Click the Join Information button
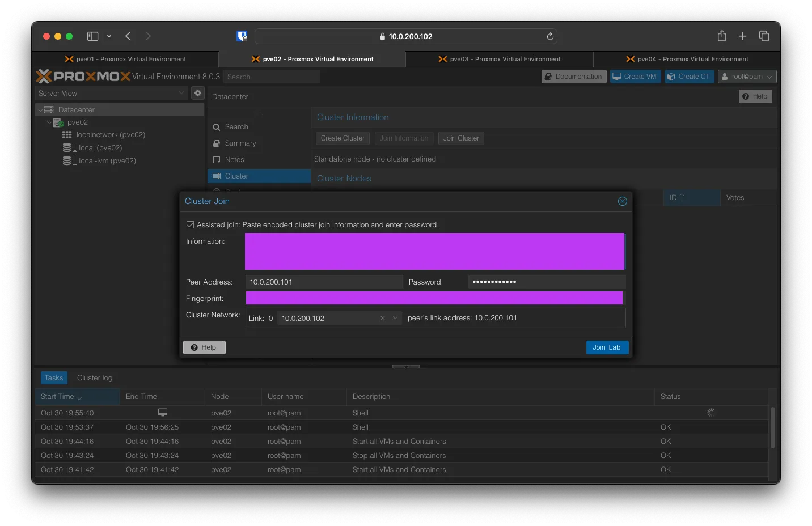The width and height of the screenshot is (812, 526). point(404,138)
